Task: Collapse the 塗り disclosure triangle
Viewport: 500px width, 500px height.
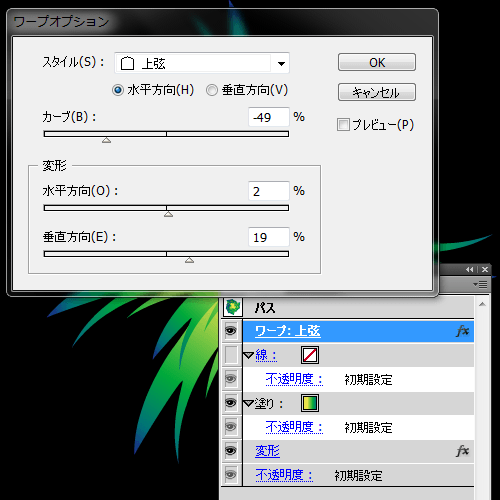Action: coord(249,403)
